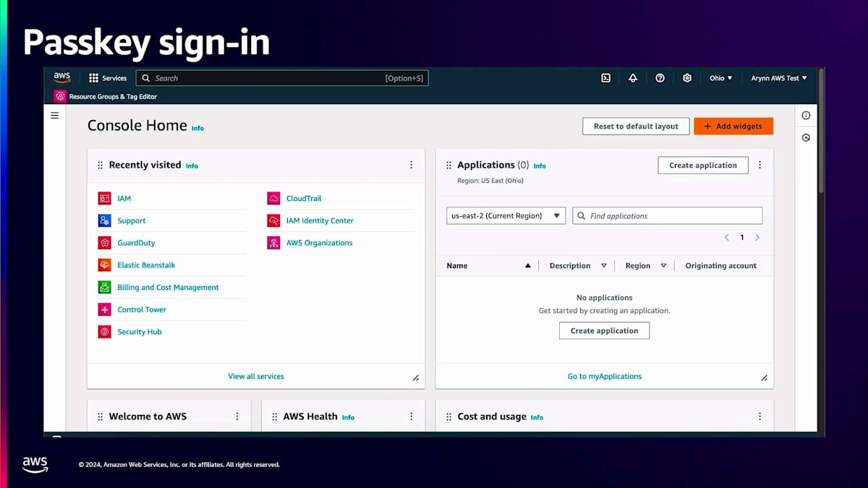Click the GuardDuty service icon
868x488 pixels.
pyautogui.click(x=104, y=243)
